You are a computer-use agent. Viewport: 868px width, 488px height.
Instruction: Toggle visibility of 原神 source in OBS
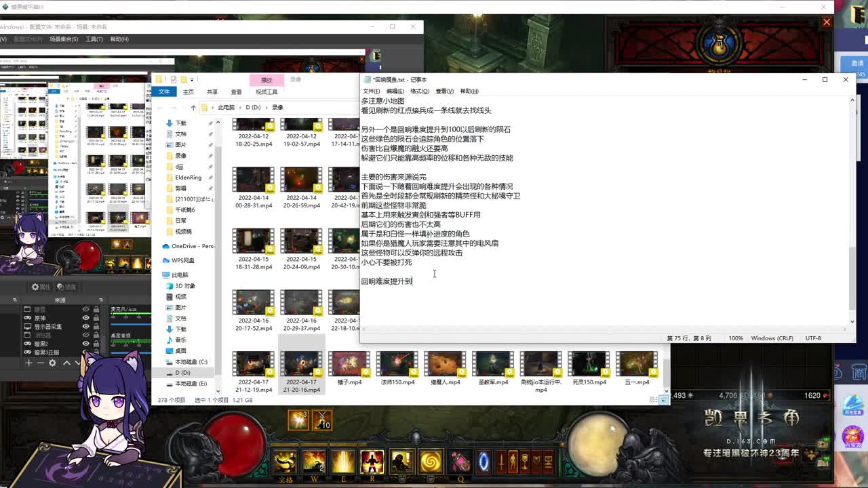[x=85, y=317]
